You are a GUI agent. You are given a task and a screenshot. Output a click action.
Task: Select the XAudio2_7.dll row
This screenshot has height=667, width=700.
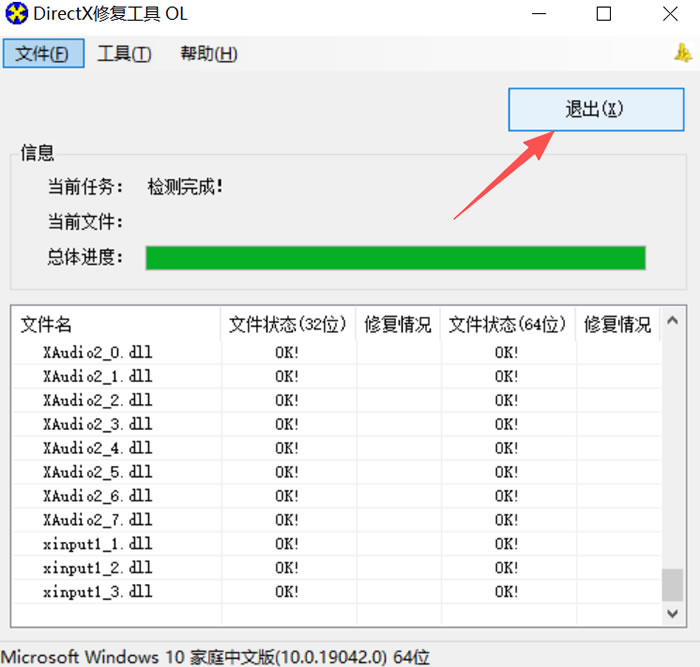(336, 520)
